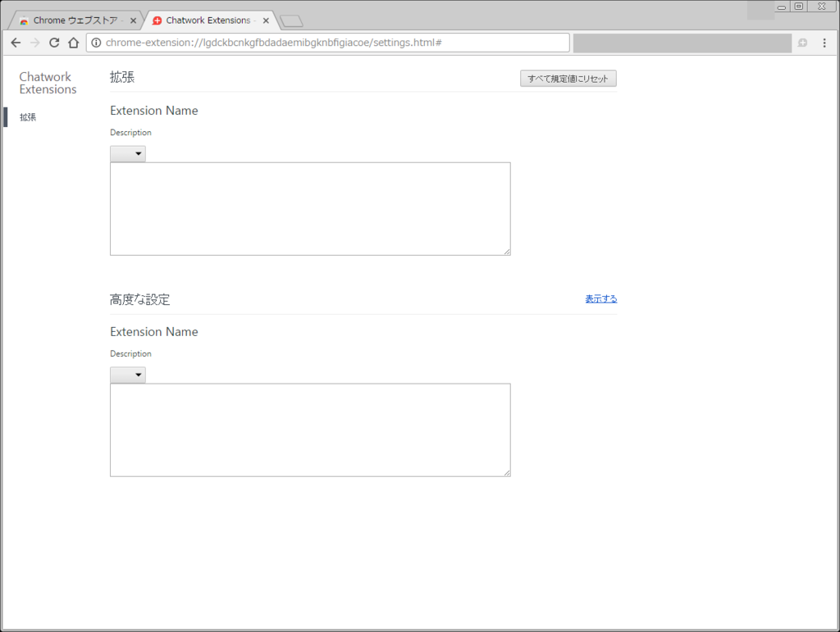View site info icon in address bar

[96, 43]
